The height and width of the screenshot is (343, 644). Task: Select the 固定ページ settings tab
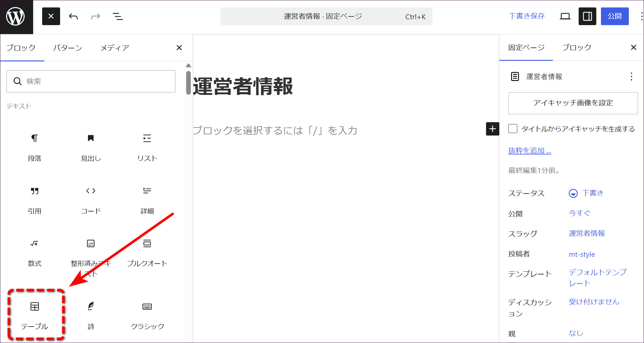tap(526, 47)
